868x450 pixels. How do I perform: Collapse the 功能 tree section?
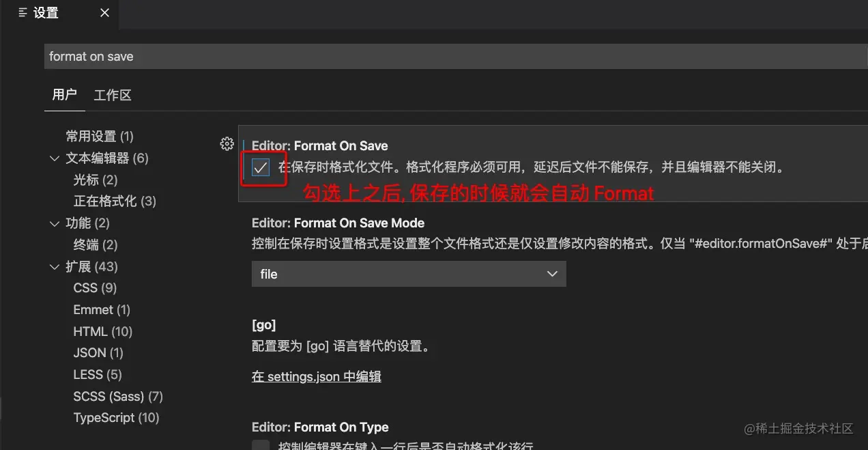coord(55,223)
